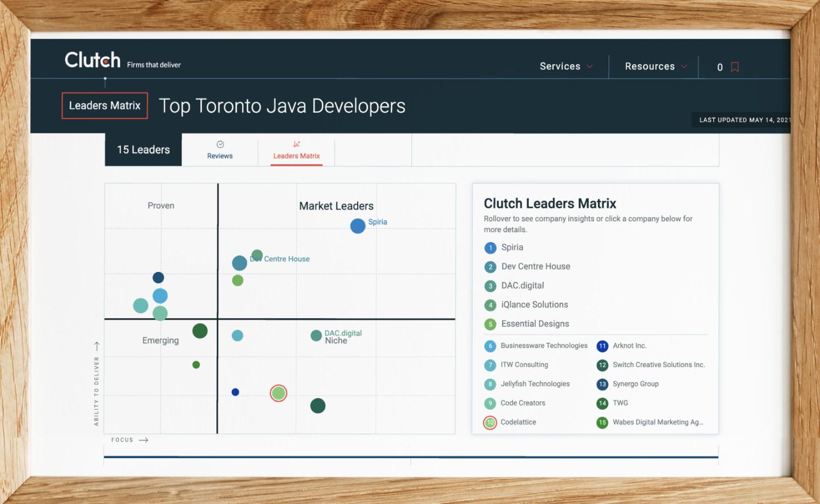Select Switch Creative Solutions Inc.
The image size is (820, 504).
659,365
